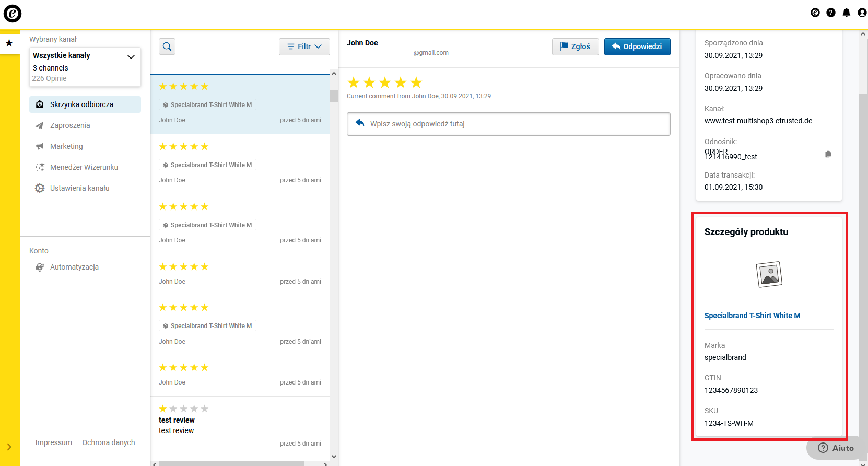Click the Aiuto help widget button
Viewport: 868px width, 466px height.
pyautogui.click(x=837, y=448)
